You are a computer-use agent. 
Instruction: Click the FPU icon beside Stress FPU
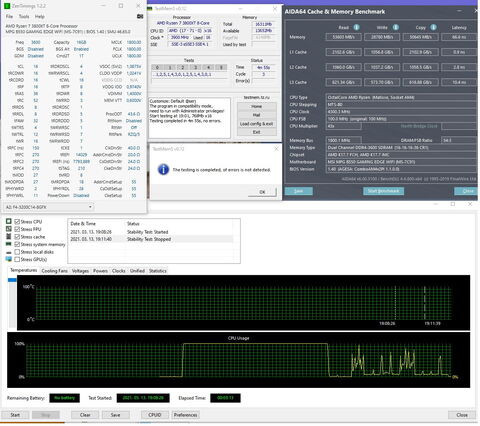[x=9, y=229]
